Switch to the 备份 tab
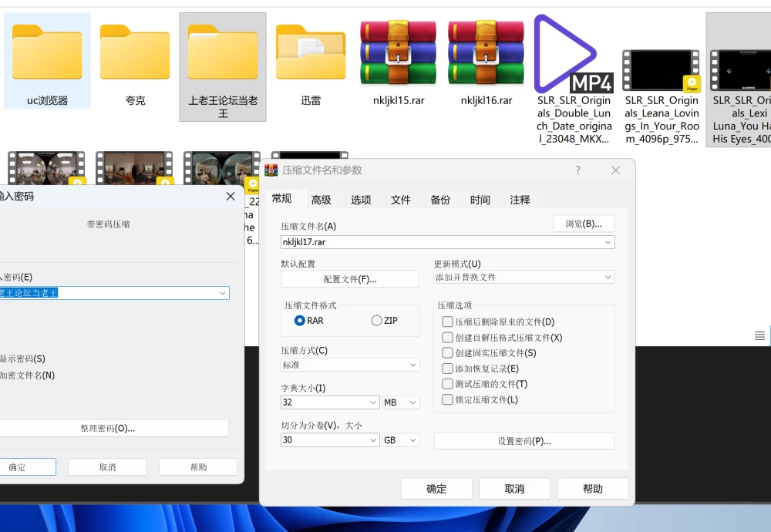 [x=440, y=200]
